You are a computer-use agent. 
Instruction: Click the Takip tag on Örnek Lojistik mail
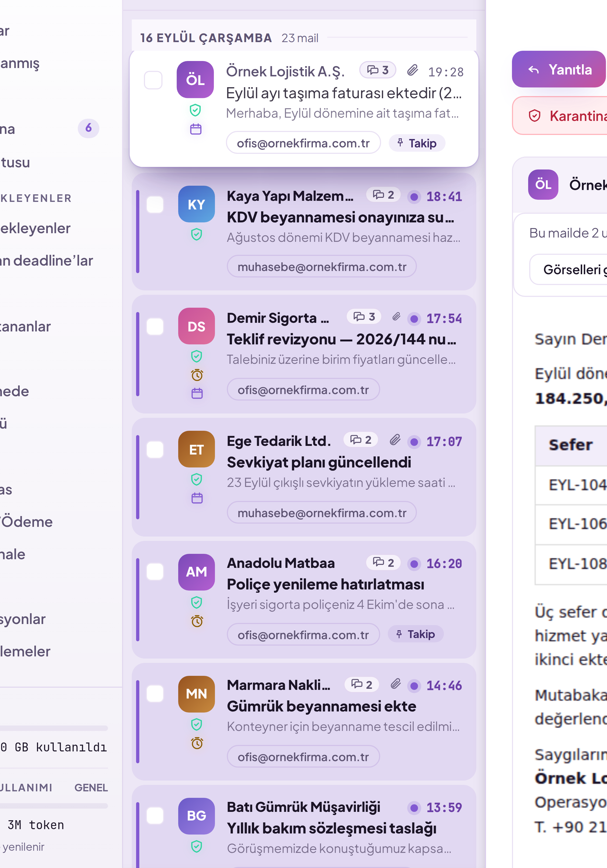417,143
